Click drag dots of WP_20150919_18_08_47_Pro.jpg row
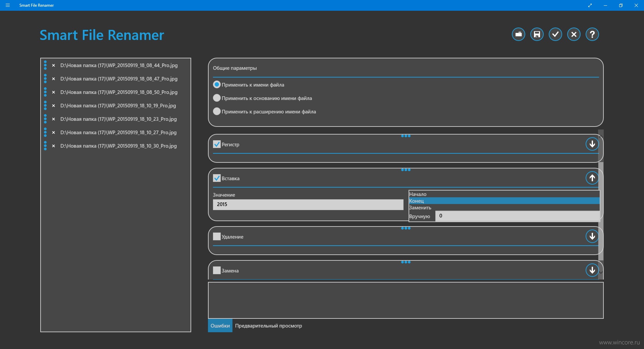 pyautogui.click(x=45, y=79)
